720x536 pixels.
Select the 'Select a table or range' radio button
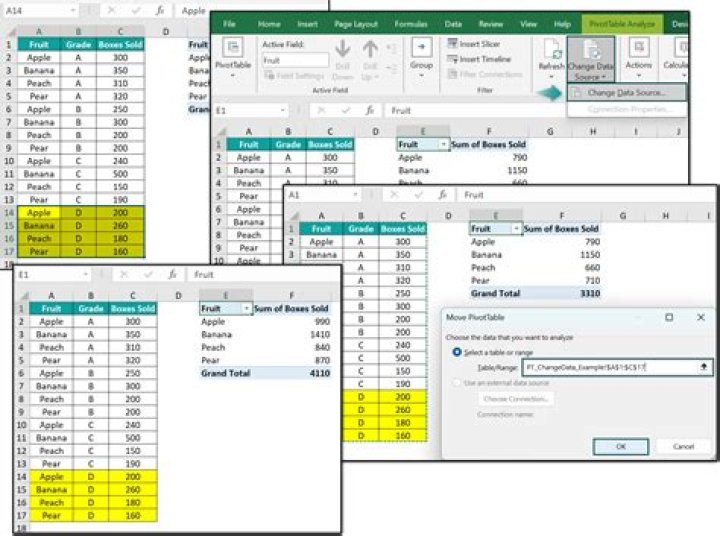click(458, 352)
